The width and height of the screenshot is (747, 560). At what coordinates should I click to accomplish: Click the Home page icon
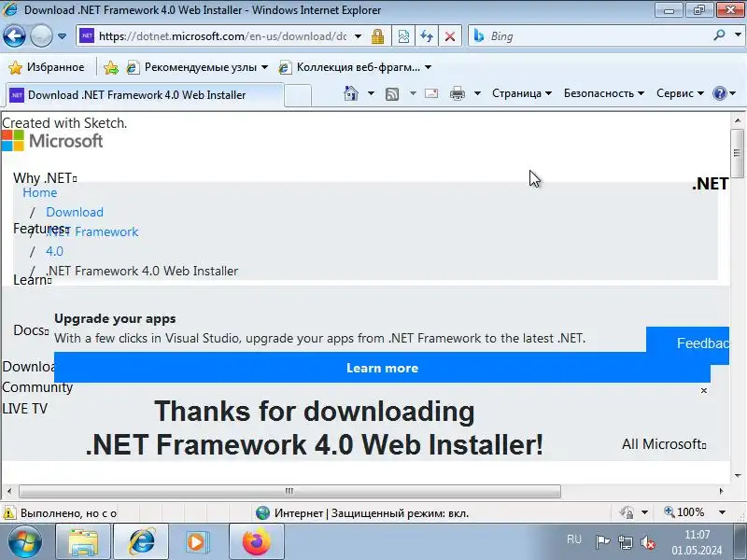click(351, 93)
